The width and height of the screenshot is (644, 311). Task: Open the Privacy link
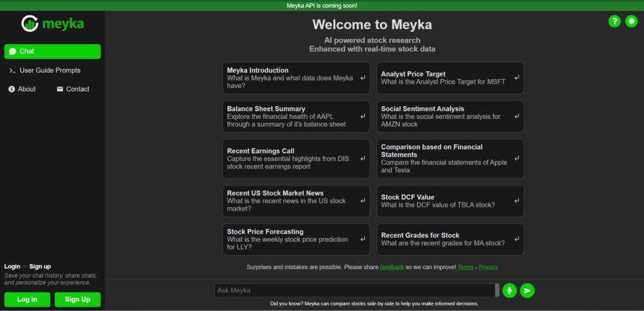pyautogui.click(x=488, y=267)
